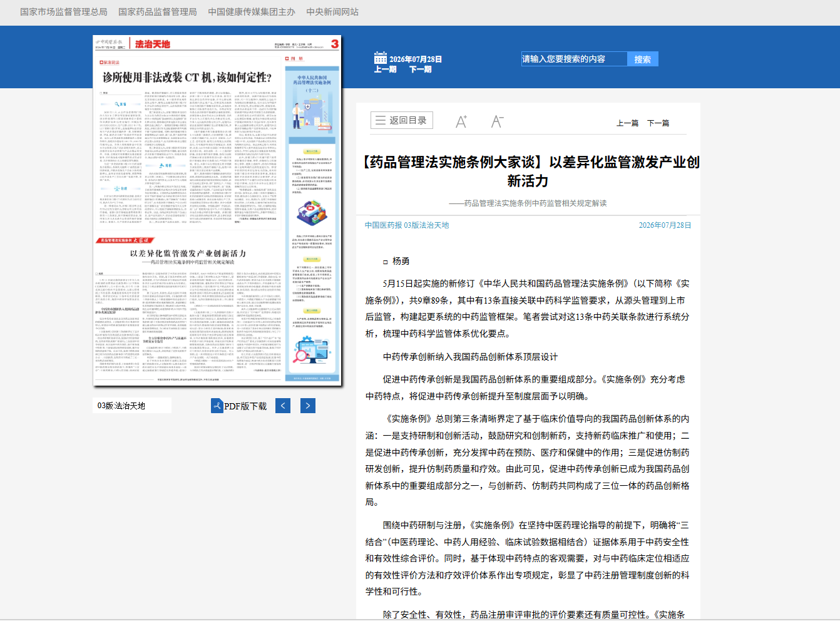Go to 上一篇 previous article
Screen dimensions: 840x621
point(627,123)
